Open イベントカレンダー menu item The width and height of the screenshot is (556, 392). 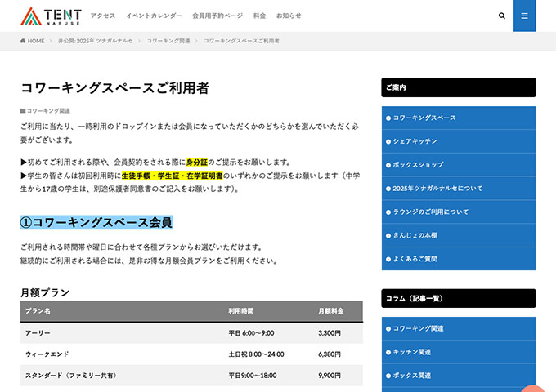pyautogui.click(x=154, y=16)
